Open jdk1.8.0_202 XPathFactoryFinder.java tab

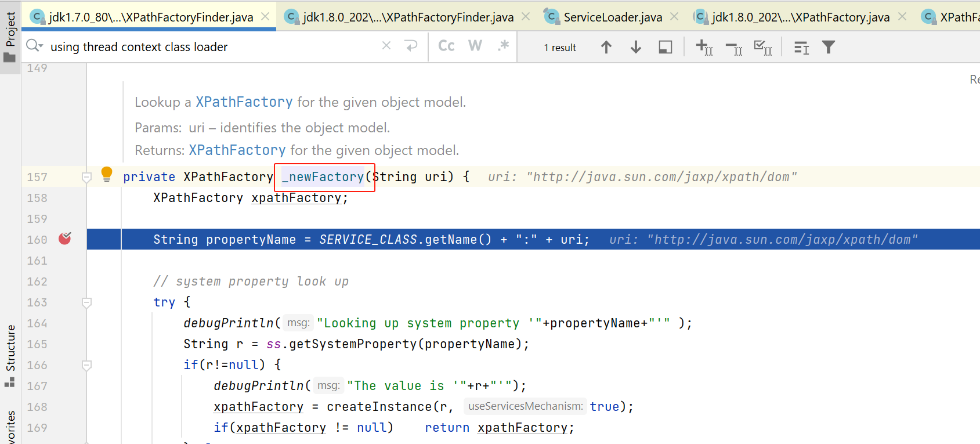pyautogui.click(x=407, y=17)
